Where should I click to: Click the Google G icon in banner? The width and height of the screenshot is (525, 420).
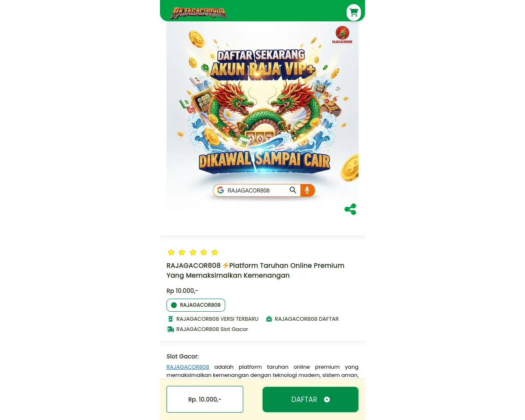pos(220,190)
